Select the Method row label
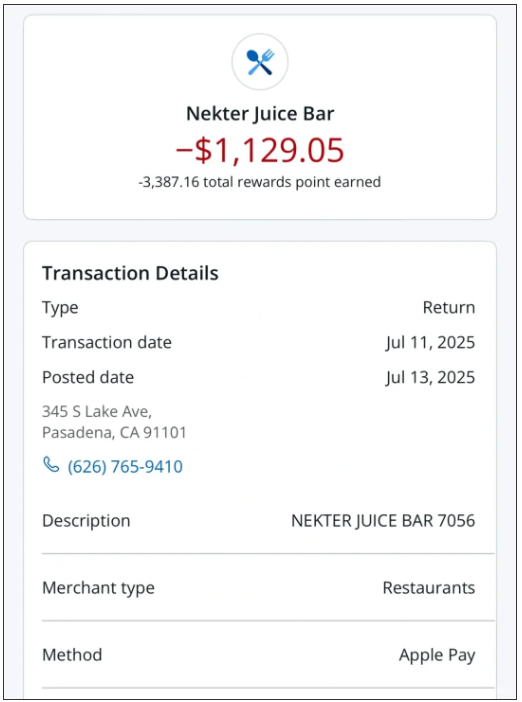The width and height of the screenshot is (522, 702). point(72,655)
